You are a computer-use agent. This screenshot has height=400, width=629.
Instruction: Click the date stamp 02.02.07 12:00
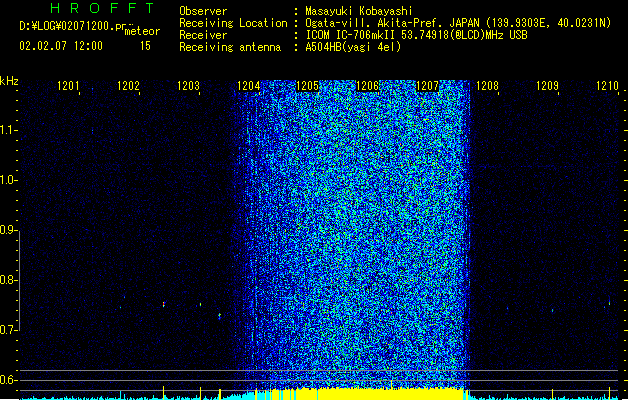[x=61, y=46]
